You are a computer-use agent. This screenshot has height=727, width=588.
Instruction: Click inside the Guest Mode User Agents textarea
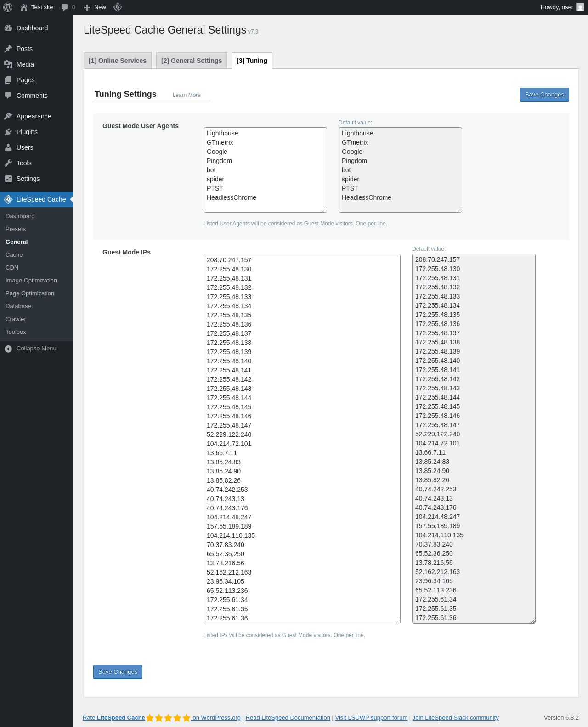pyautogui.click(x=265, y=170)
